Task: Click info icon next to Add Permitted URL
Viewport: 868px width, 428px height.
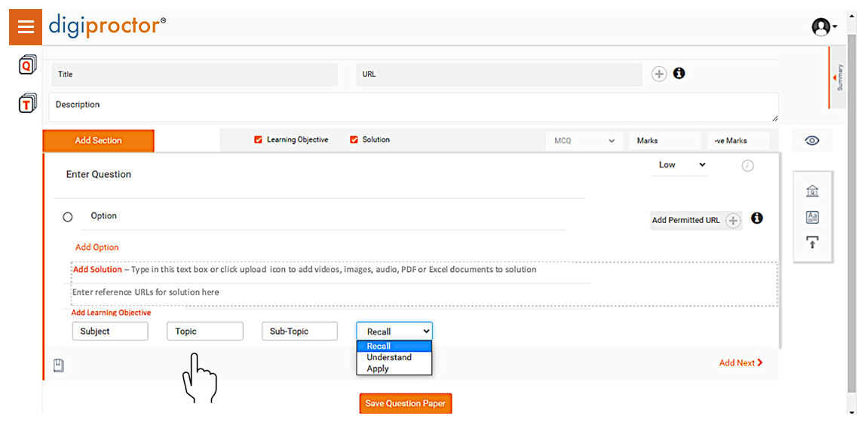Action: [757, 219]
